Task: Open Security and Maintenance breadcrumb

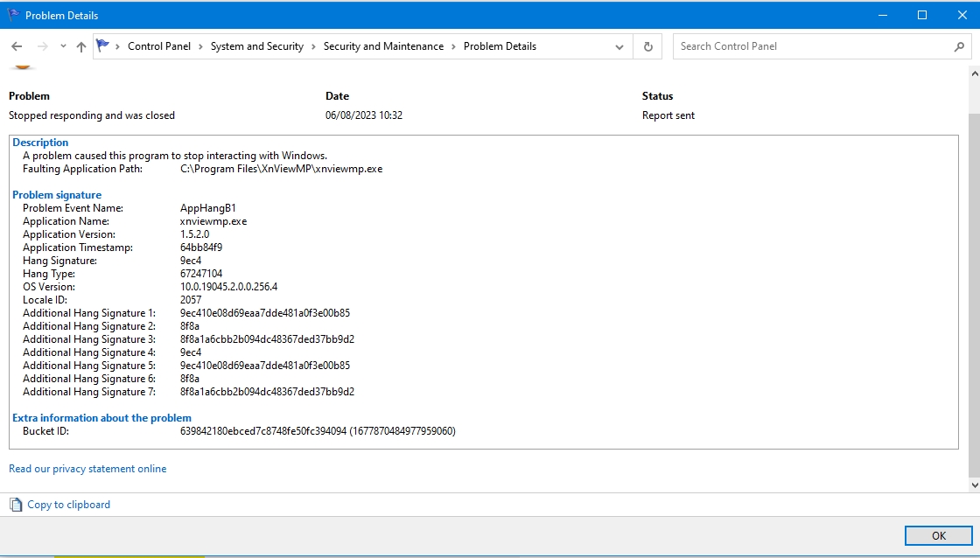Action: point(383,46)
